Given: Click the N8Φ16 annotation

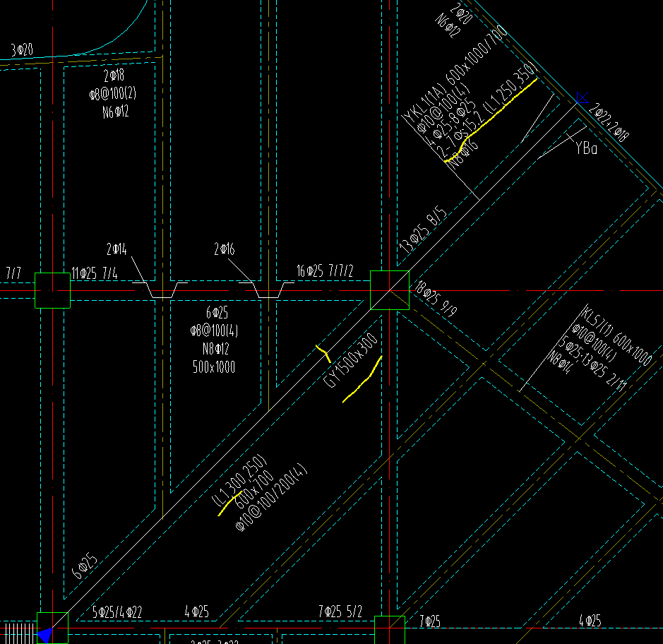Looking at the screenshot, I should coord(462,154).
